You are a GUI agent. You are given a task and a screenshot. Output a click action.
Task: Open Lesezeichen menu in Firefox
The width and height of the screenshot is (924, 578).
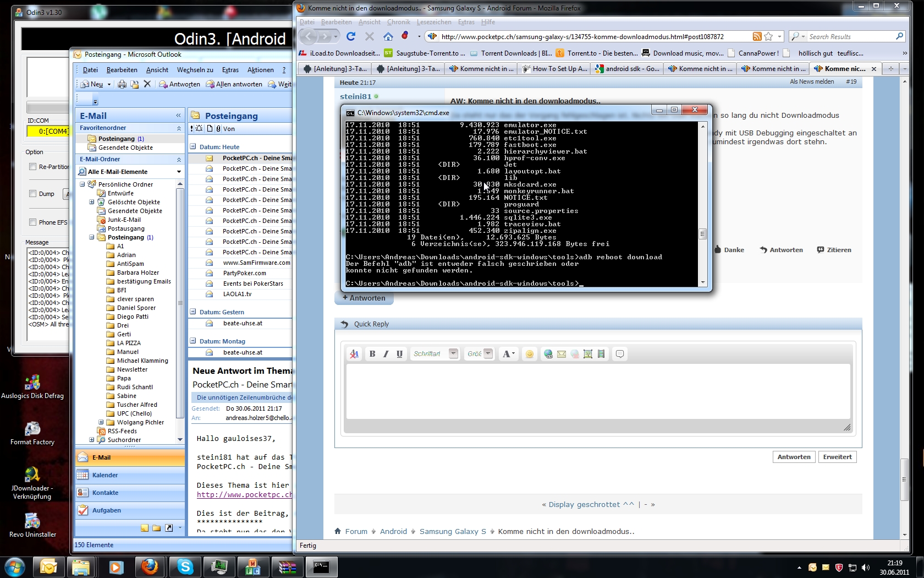pos(434,22)
